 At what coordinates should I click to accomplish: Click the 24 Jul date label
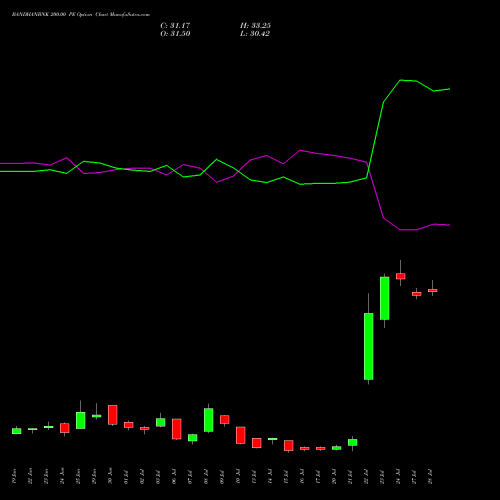398,477
